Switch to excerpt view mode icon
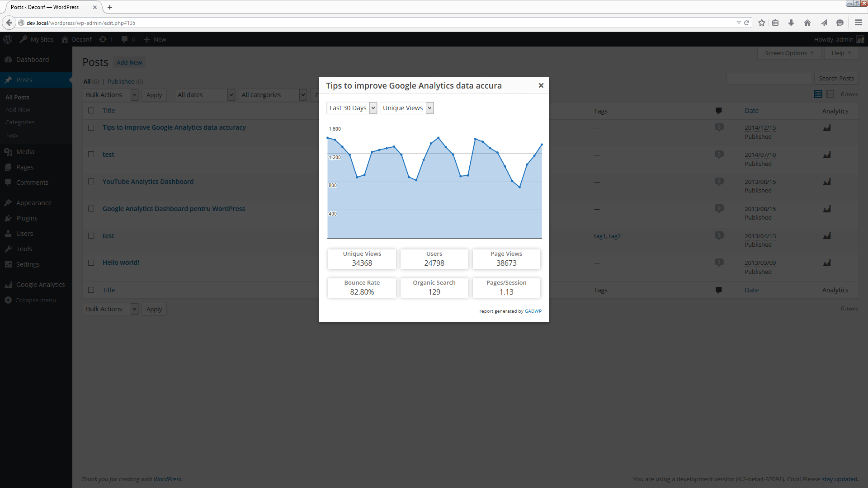Viewport: 868px width, 488px height. [x=830, y=94]
